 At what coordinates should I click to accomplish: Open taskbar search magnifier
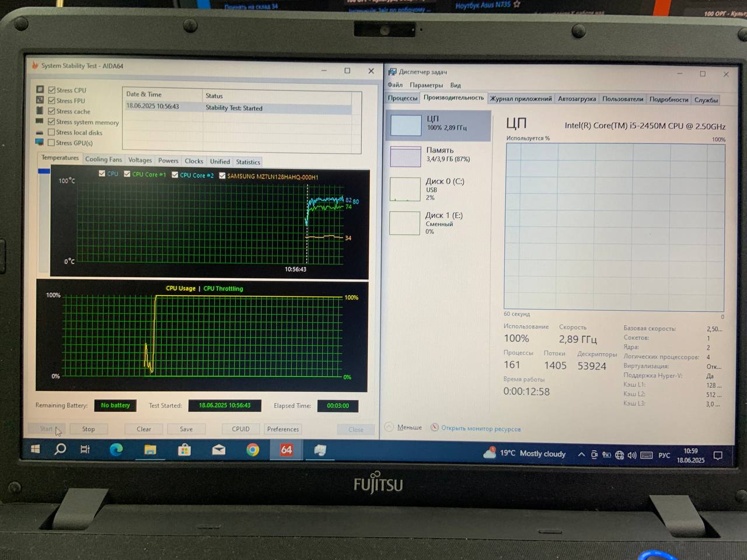60,449
